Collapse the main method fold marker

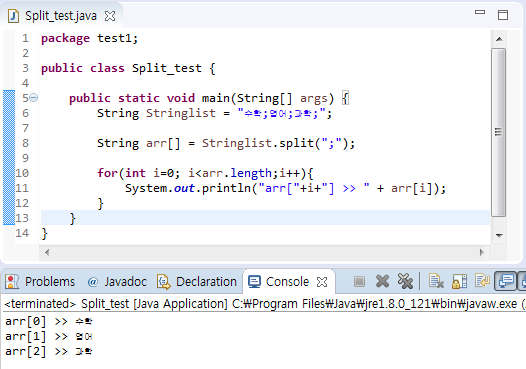coord(34,98)
